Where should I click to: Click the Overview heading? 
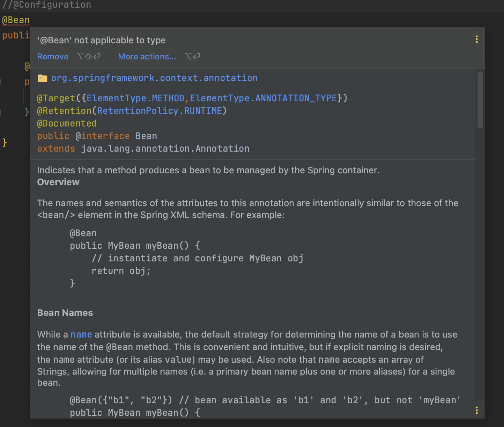pos(58,182)
